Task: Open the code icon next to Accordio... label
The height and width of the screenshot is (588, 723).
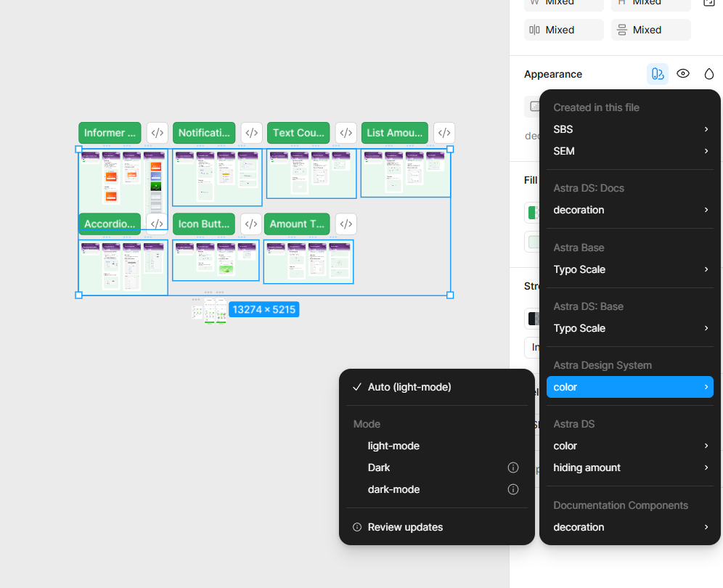Action: 157,224
